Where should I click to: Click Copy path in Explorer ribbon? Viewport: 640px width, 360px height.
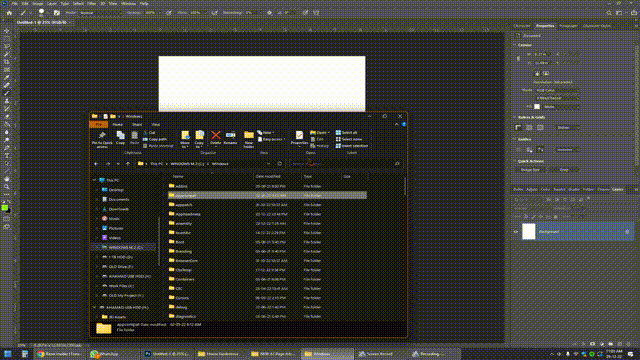click(155, 139)
